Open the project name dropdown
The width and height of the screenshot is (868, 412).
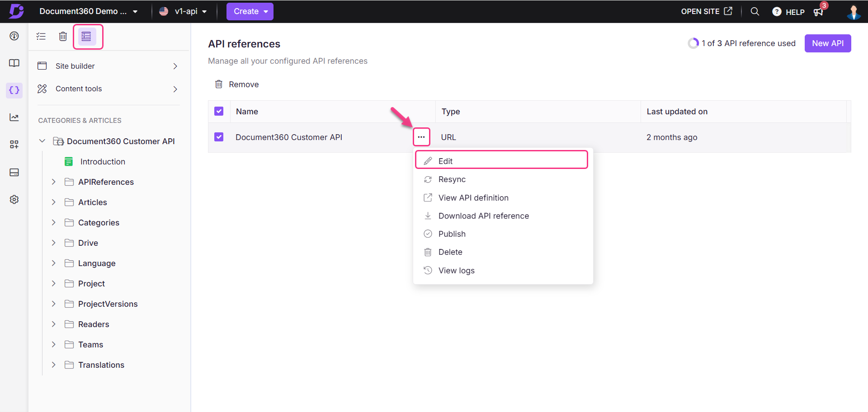click(x=89, y=11)
